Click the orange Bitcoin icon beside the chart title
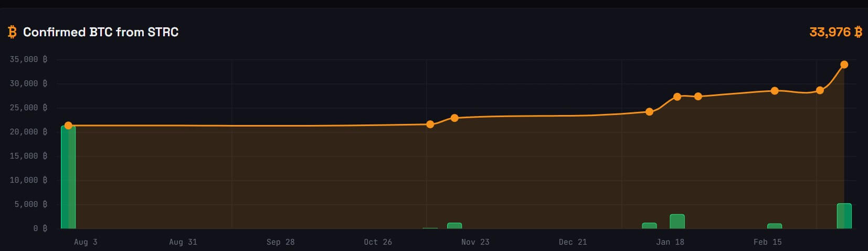Screen dimensions: 868x251 (12, 32)
